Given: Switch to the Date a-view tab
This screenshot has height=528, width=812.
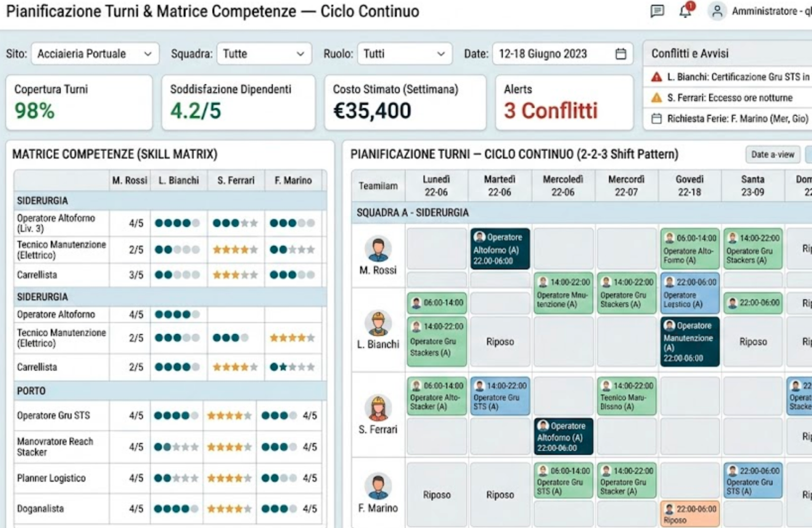Looking at the screenshot, I should (x=771, y=155).
